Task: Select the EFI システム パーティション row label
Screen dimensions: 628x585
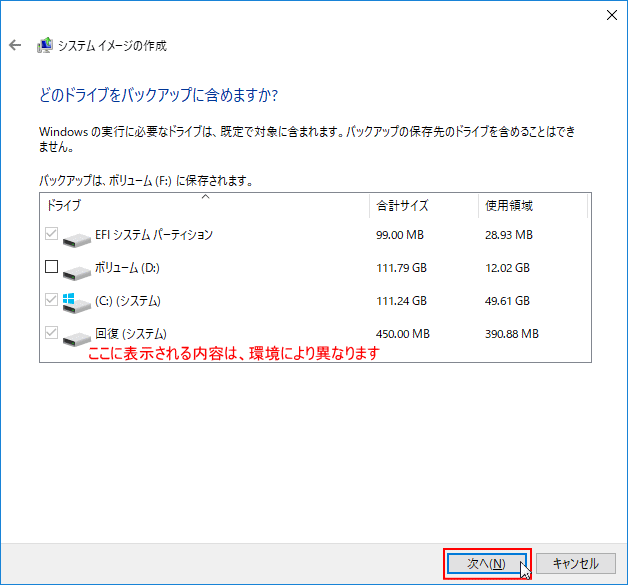Action: coord(154,235)
